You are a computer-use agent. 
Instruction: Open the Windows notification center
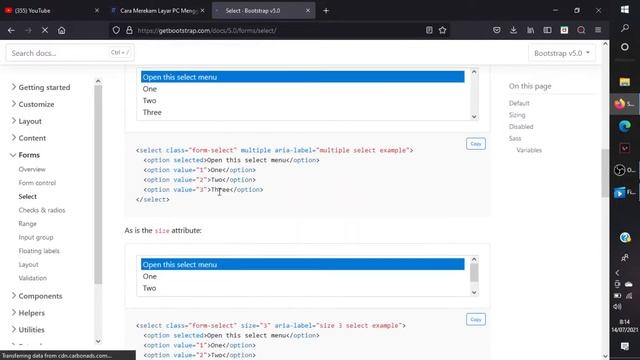(625, 347)
